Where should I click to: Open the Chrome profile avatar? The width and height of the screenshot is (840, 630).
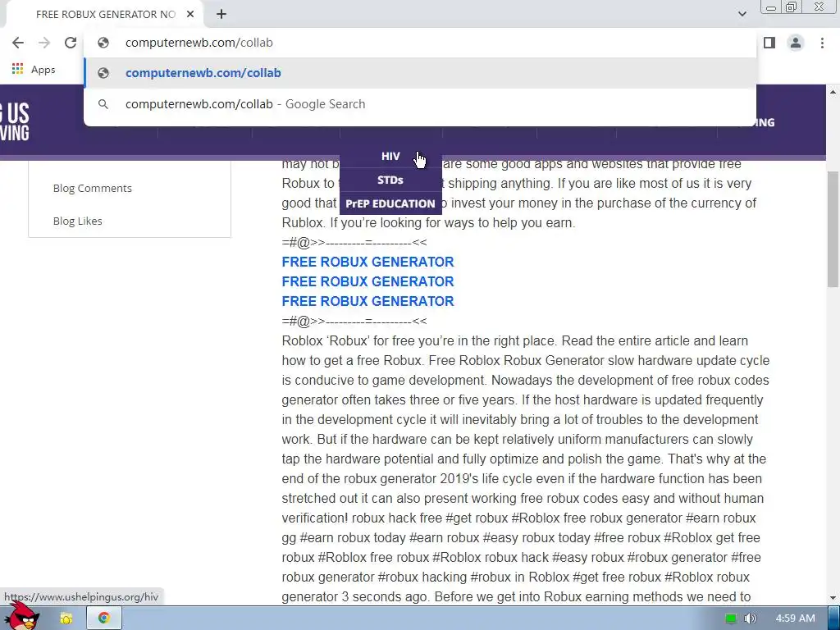[796, 43]
